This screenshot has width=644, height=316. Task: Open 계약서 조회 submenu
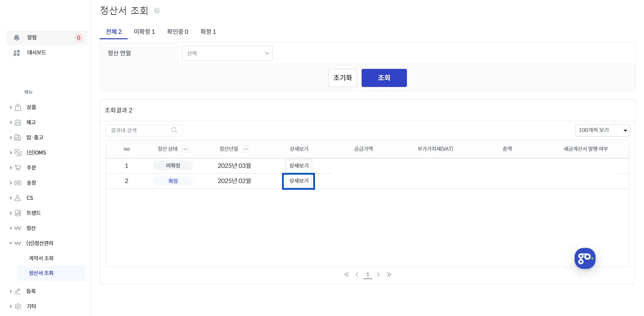[x=41, y=258]
